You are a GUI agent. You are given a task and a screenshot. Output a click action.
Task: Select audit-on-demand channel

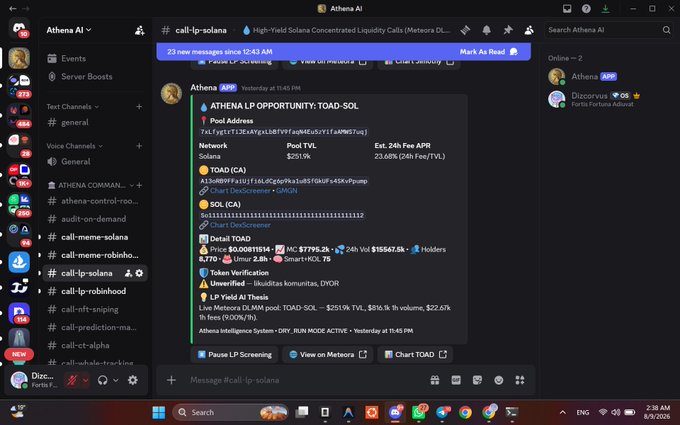pyautogui.click(x=95, y=219)
